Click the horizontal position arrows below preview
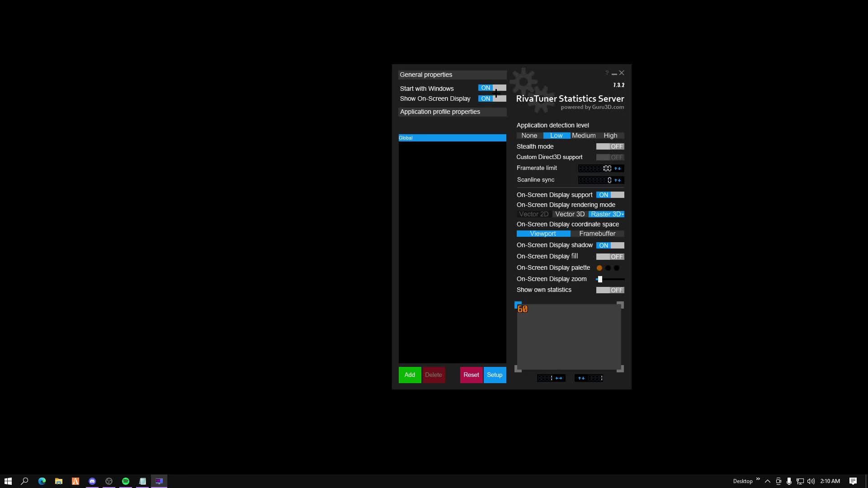 click(x=559, y=378)
